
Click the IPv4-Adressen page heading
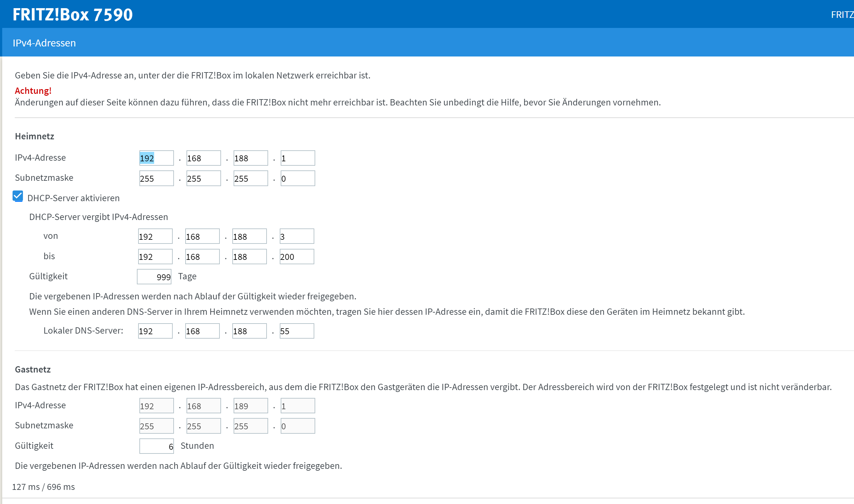44,43
